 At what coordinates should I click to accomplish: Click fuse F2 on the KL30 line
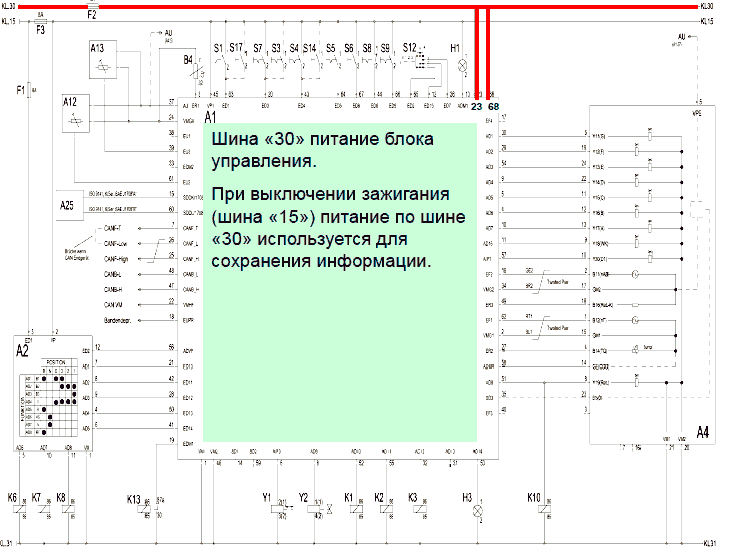click(91, 5)
